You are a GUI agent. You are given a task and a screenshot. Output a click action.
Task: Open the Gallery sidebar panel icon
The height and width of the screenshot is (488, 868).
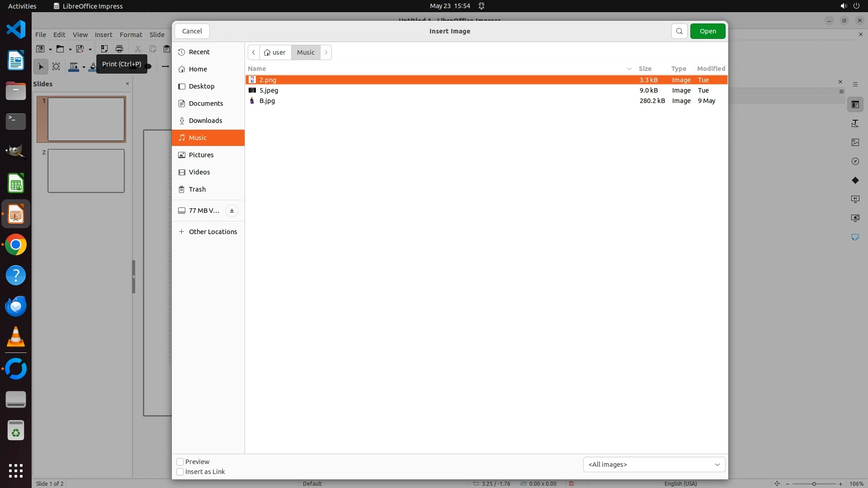coord(855,142)
